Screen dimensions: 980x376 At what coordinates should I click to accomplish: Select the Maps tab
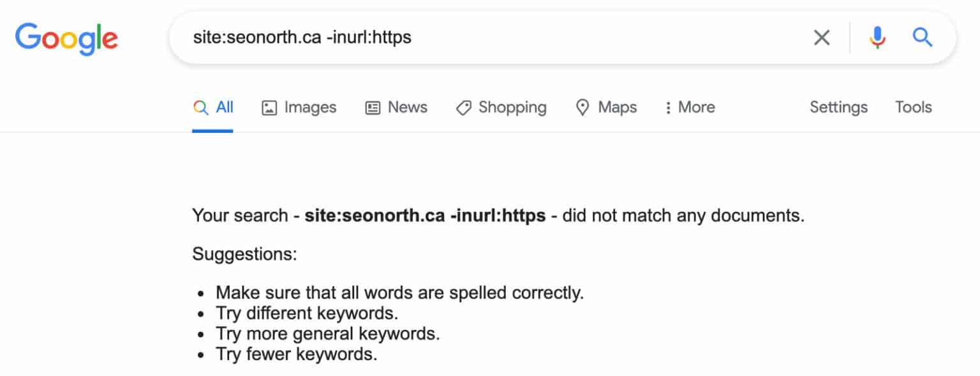point(605,107)
